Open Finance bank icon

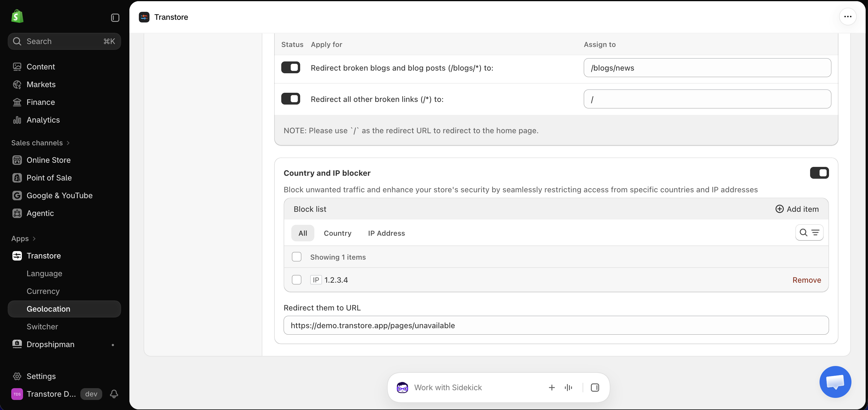tap(17, 102)
